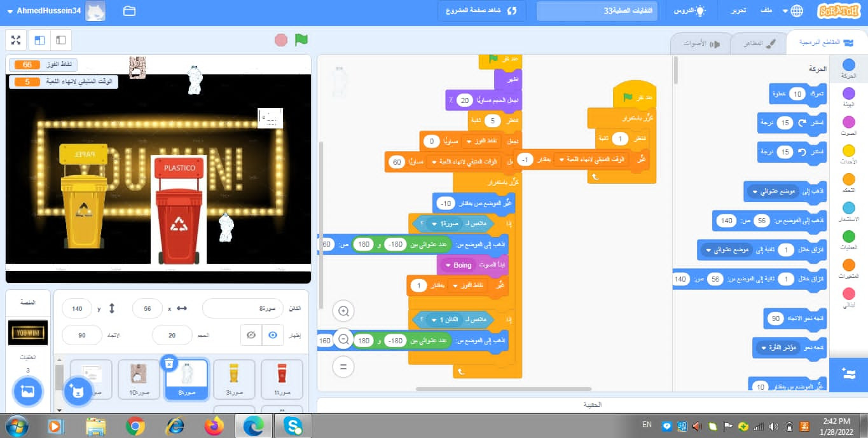Screen dimensions: 868x438
Task: Click zoom out workspace button
Action: pos(343,339)
